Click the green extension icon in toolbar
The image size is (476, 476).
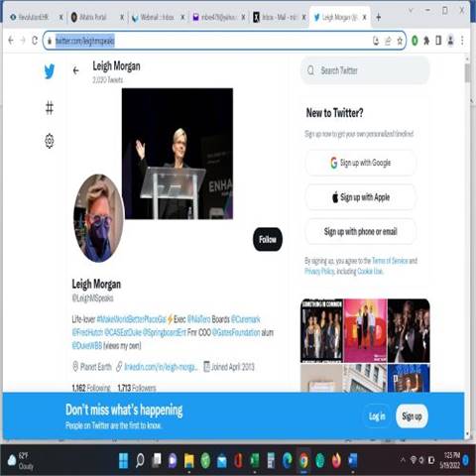click(415, 41)
